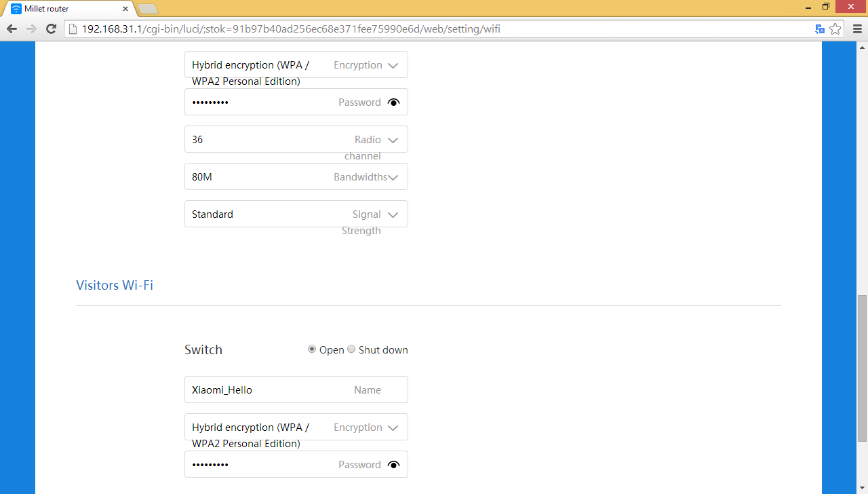
Task: Click the Open label text
Action: click(332, 350)
